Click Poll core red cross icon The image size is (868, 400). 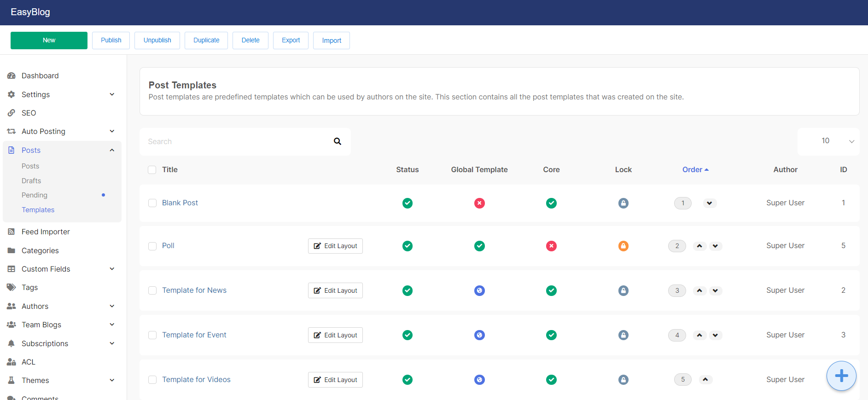click(551, 246)
